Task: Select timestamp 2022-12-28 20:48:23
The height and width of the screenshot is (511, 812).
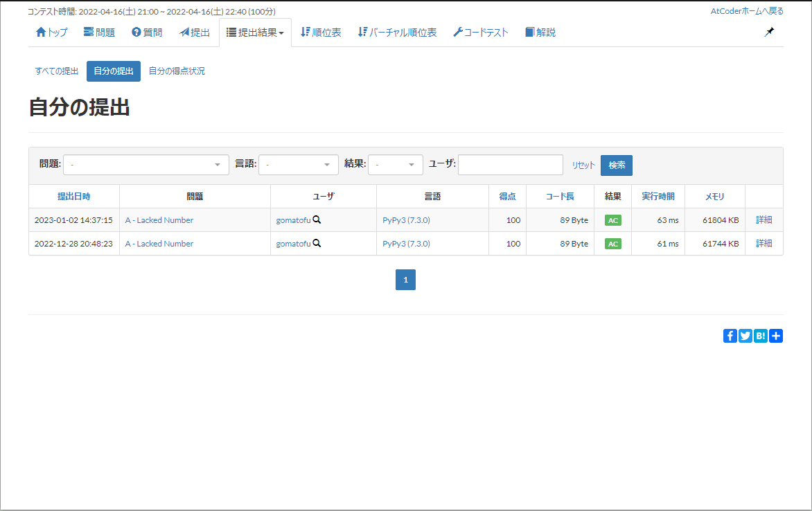Action: coord(73,244)
